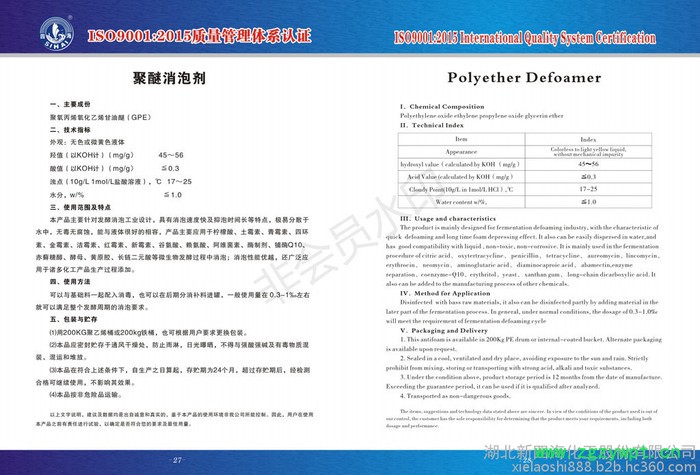Select the '五、包装与贮存' heading

tap(74, 319)
